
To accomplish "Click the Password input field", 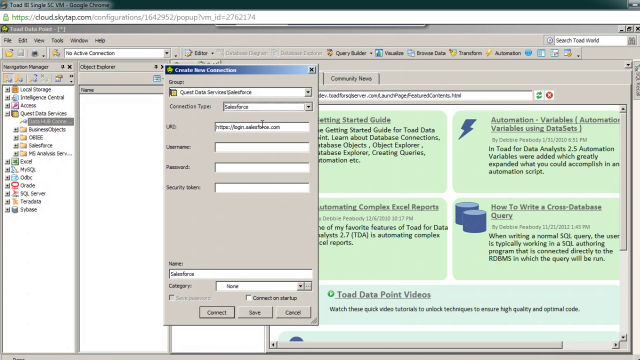I will point(262,167).
